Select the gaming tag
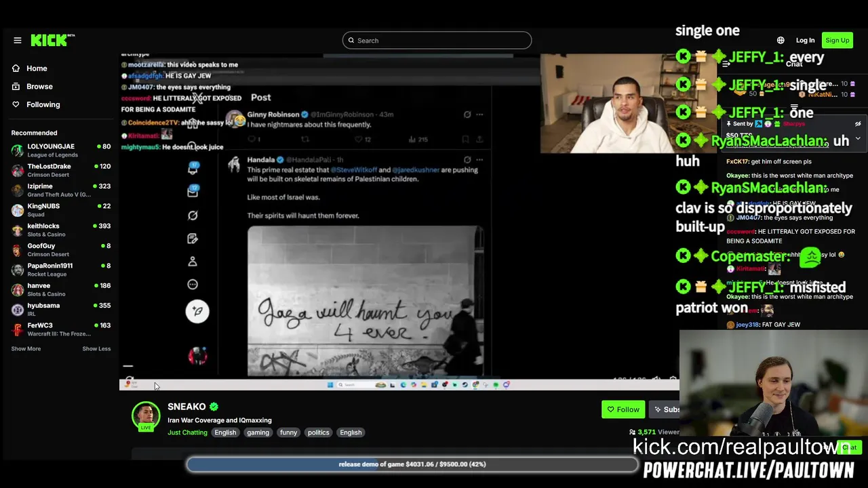 [x=258, y=432]
